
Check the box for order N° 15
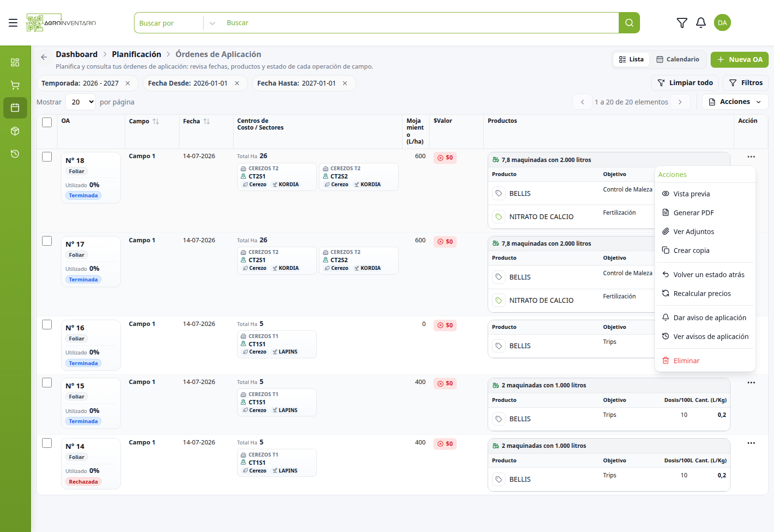tap(47, 383)
